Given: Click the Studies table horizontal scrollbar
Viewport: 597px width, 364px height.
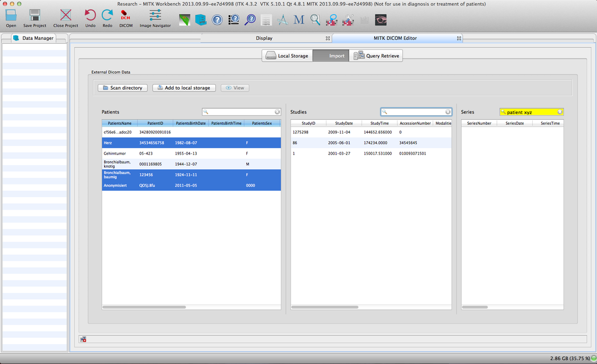Looking at the screenshot, I should (325, 307).
